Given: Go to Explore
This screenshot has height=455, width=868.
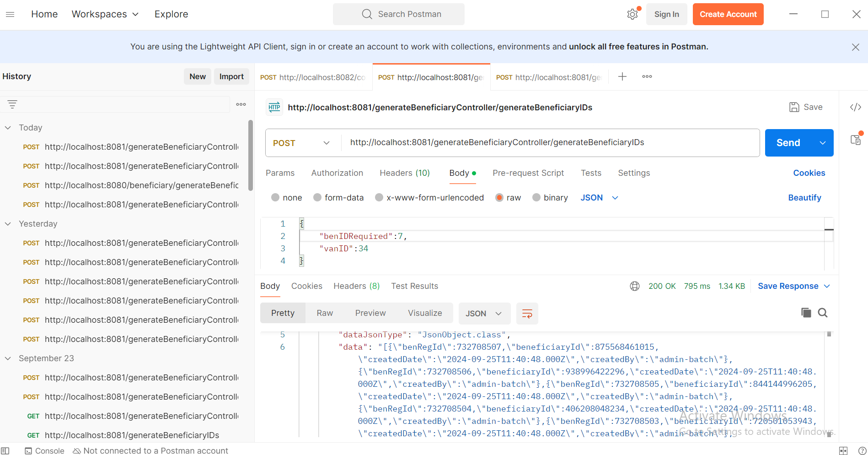Looking at the screenshot, I should coord(171,14).
